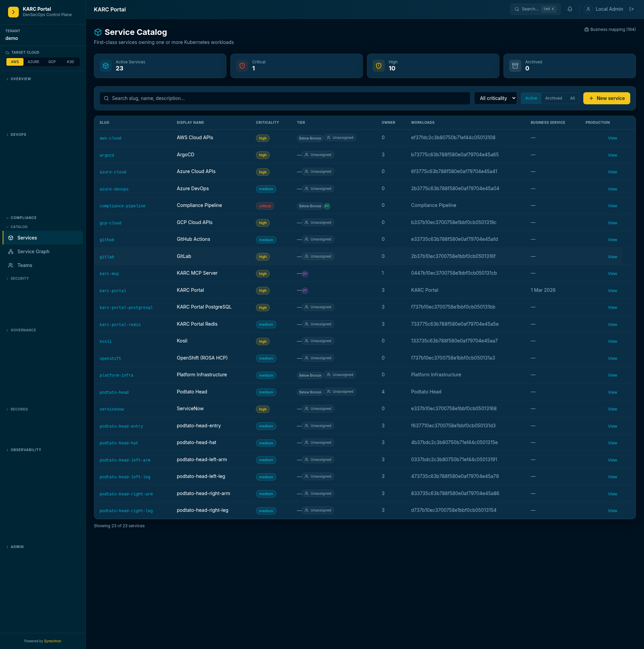Collapse the Compliance sidebar section
Viewport: 644px width, 649px height.
(23, 218)
